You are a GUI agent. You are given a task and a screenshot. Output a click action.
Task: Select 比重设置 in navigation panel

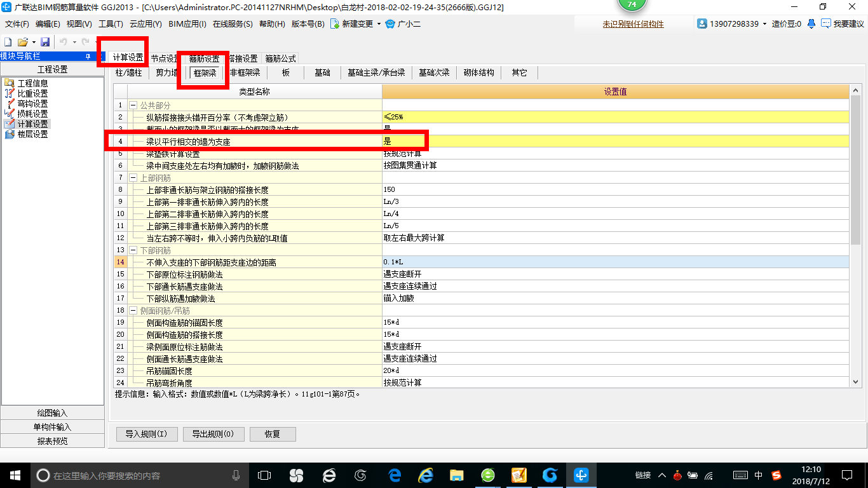pyautogui.click(x=32, y=93)
